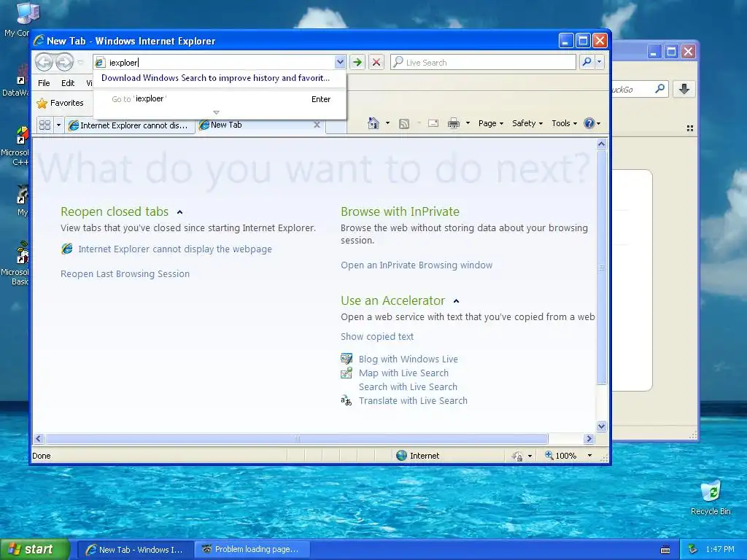Open the File menu

(x=44, y=83)
